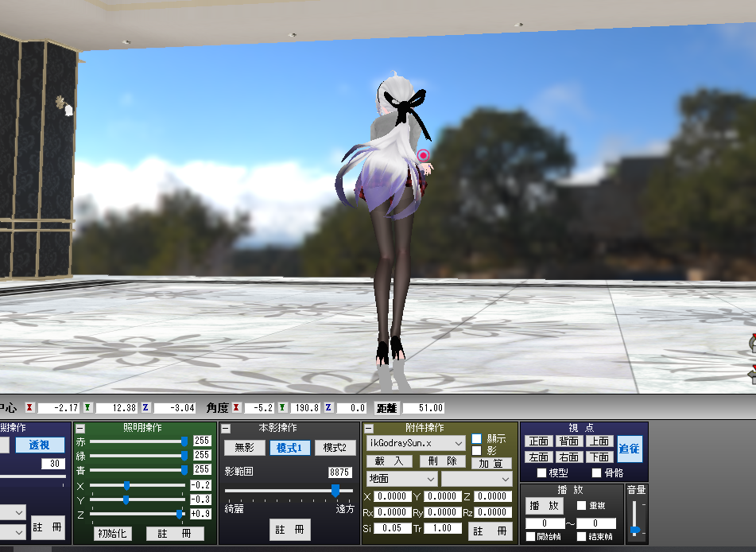Screen dimensions: 756x552
Task: Enable the 骨骼 follow checkbox
Action: pyautogui.click(x=596, y=473)
